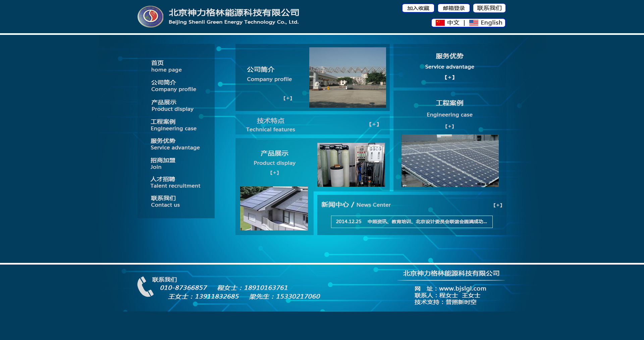The width and height of the screenshot is (644, 340).
Task: Select 中文 language link
Action: 453,23
